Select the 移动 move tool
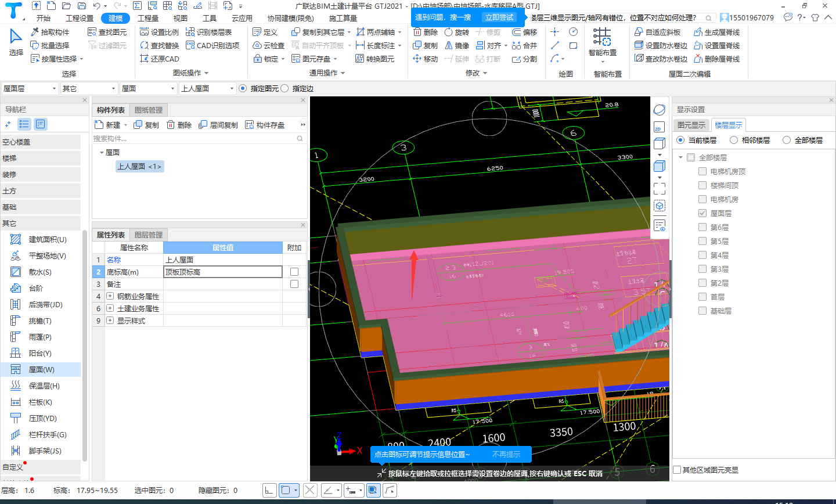The image size is (836, 504). (x=426, y=59)
